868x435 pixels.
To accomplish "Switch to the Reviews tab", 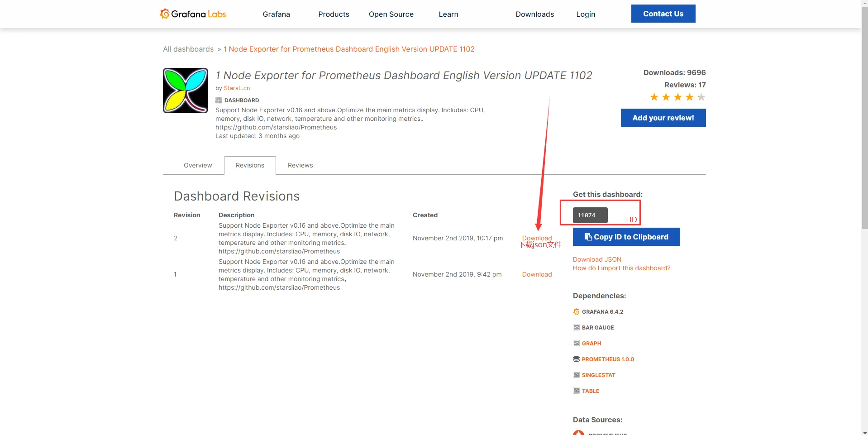I will tap(300, 166).
